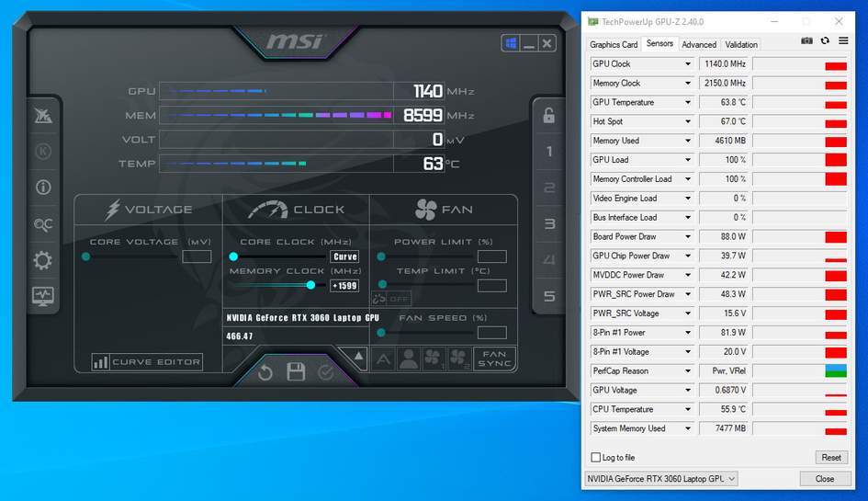Enable the Log to file checkbox
Image resolution: width=868 pixels, height=501 pixels.
(596, 458)
